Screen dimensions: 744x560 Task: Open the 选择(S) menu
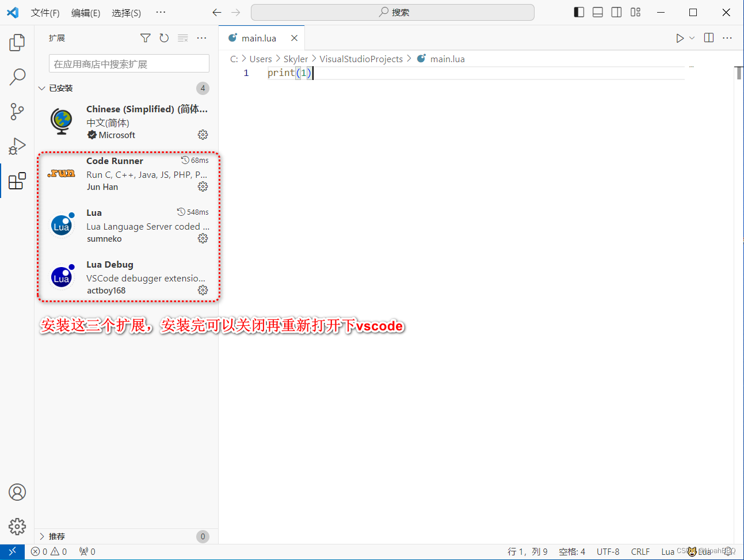pos(126,13)
